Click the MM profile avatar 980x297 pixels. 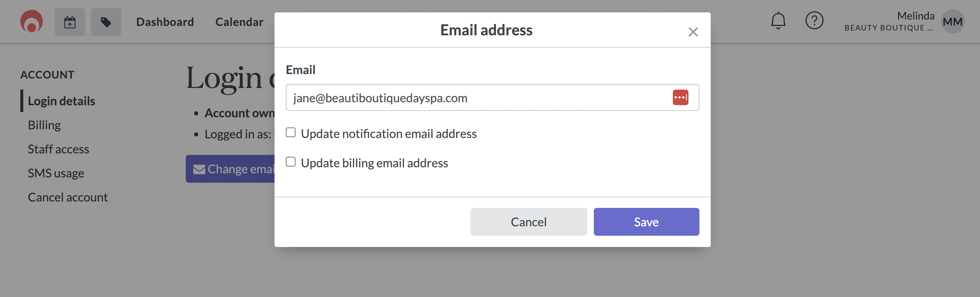point(952,22)
